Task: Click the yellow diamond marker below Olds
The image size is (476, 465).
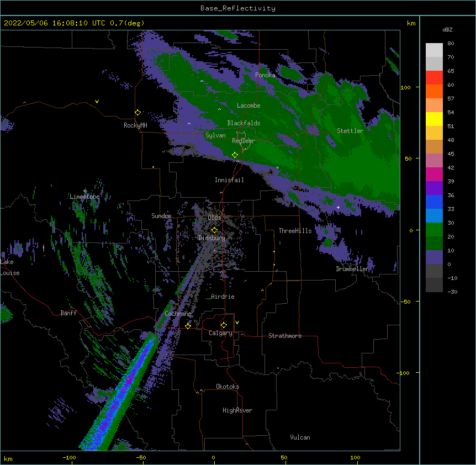Action: tap(214, 230)
